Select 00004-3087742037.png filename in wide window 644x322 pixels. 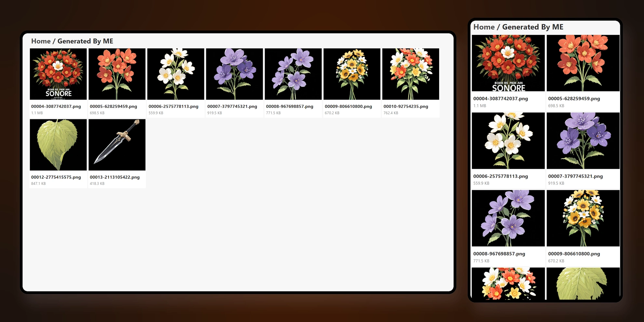[56, 106]
